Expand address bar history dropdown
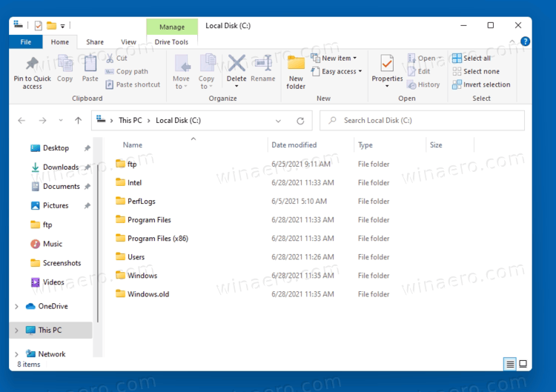This screenshot has width=556, height=392. click(x=278, y=121)
